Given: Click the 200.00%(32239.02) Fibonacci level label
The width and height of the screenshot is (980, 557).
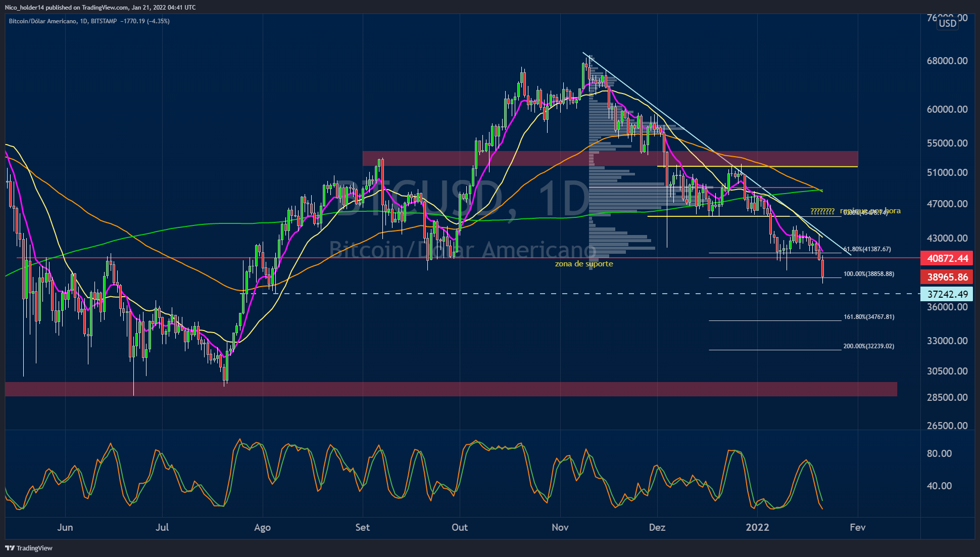Looking at the screenshot, I should pyautogui.click(x=868, y=346).
